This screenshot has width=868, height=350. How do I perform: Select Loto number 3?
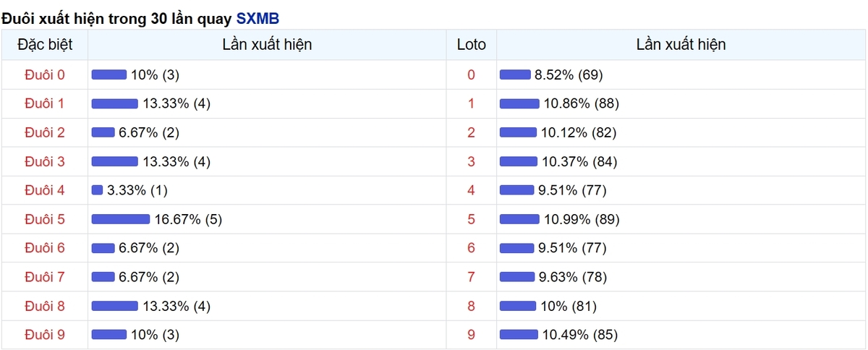point(472,161)
